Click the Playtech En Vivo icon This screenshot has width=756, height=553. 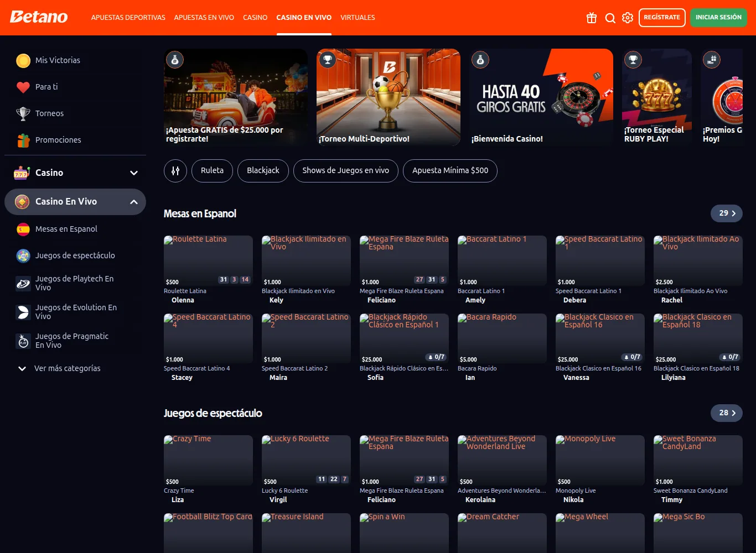tap(23, 283)
